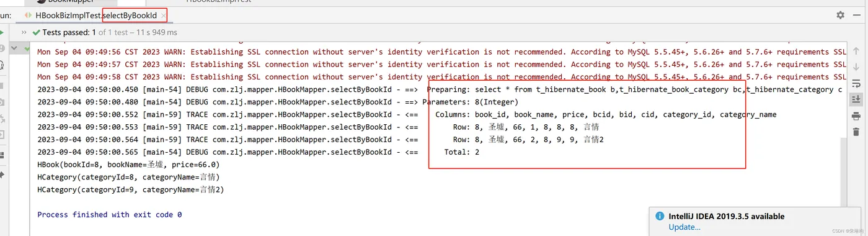The height and width of the screenshot is (236, 868).
Task: Expand hidden test toolbar with double chevron
Action: point(24,32)
